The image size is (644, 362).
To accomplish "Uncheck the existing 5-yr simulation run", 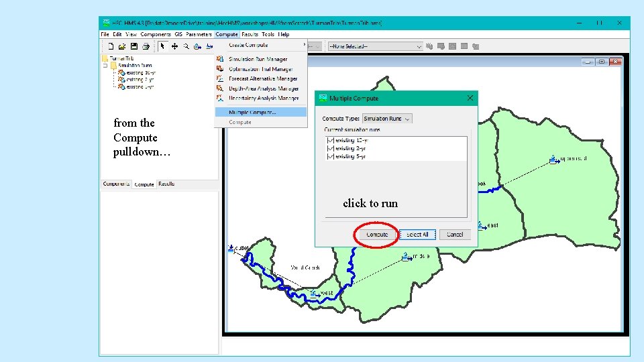I will click(x=331, y=156).
